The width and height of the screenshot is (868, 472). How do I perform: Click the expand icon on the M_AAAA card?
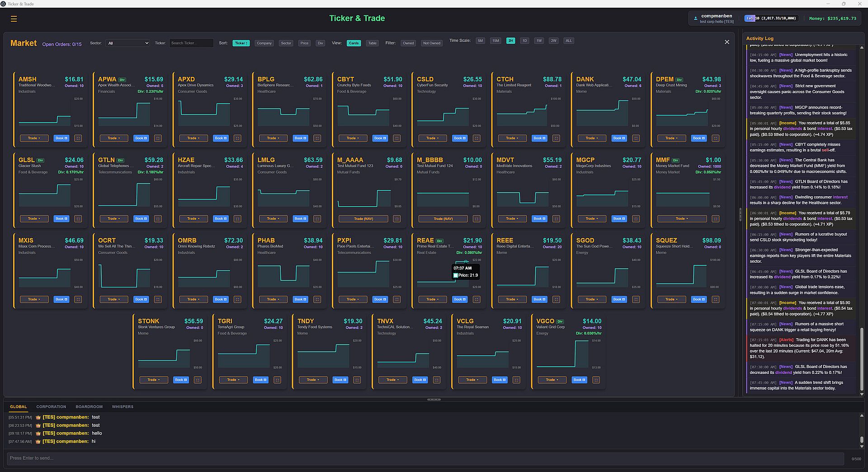pyautogui.click(x=397, y=219)
